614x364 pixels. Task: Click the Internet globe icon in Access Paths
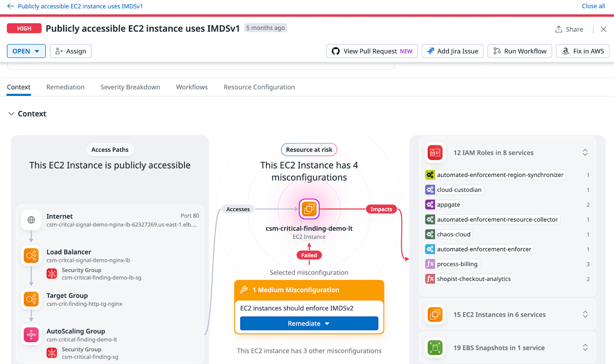click(x=31, y=220)
